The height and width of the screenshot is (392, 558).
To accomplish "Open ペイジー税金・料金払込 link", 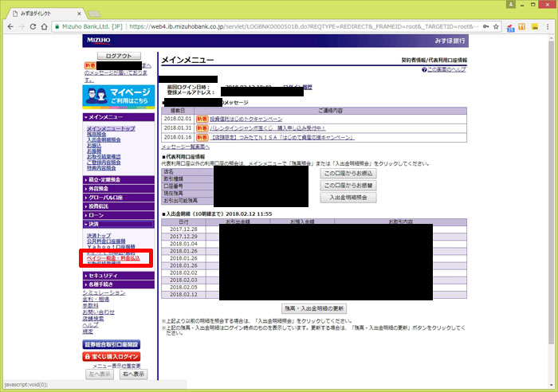I will coord(113,258).
